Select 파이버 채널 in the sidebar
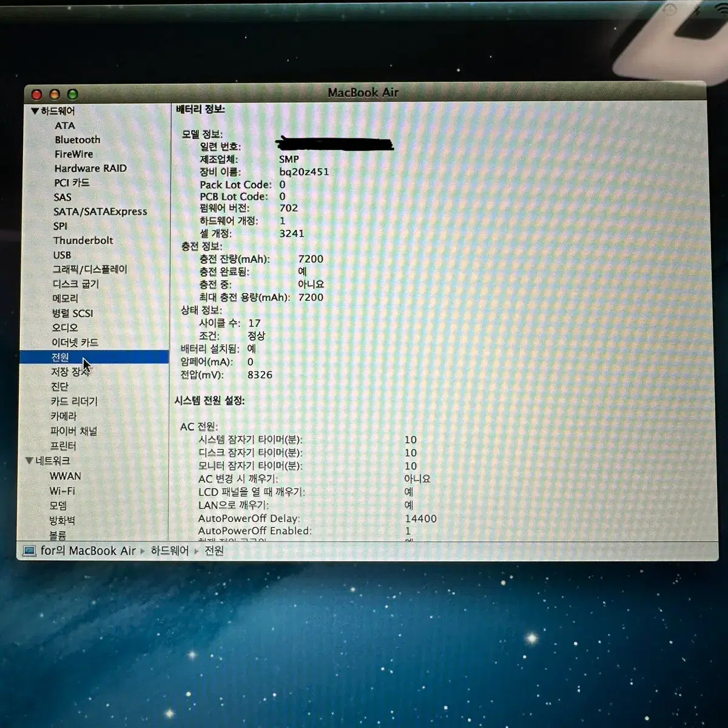 [73, 431]
